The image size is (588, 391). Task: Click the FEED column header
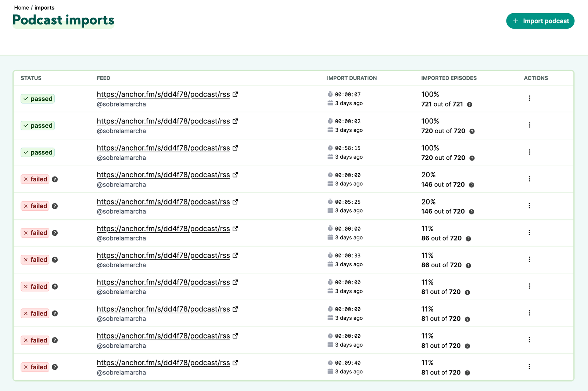(x=103, y=78)
